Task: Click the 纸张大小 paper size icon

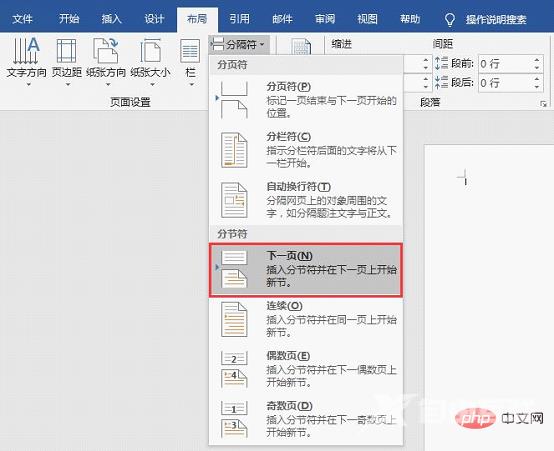Action: coord(151,51)
